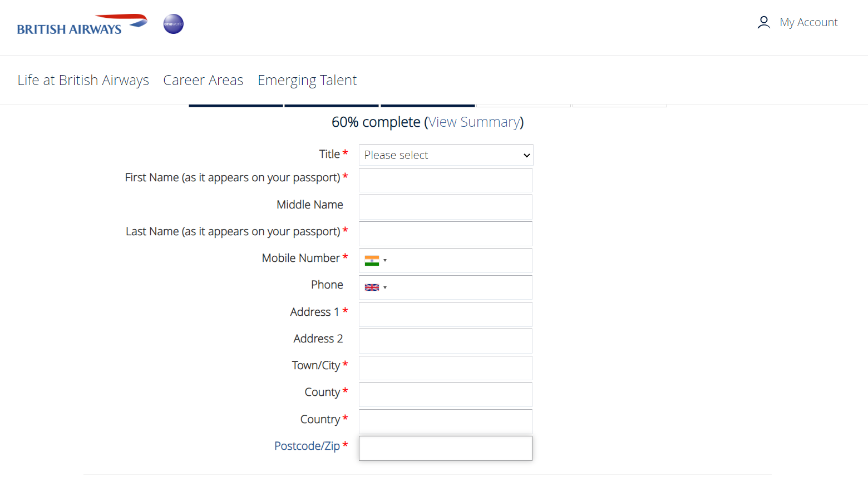This screenshot has width=868, height=487.
Task: Open Emerging Talent menu
Action: (x=307, y=80)
